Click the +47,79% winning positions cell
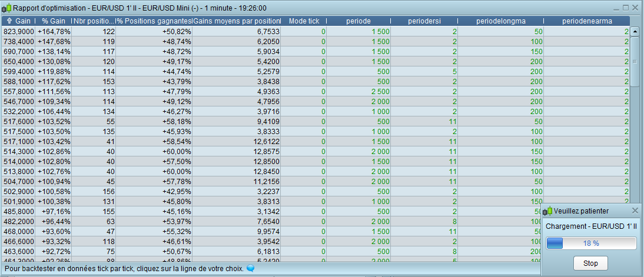This screenshot has width=644, height=277. (154, 91)
